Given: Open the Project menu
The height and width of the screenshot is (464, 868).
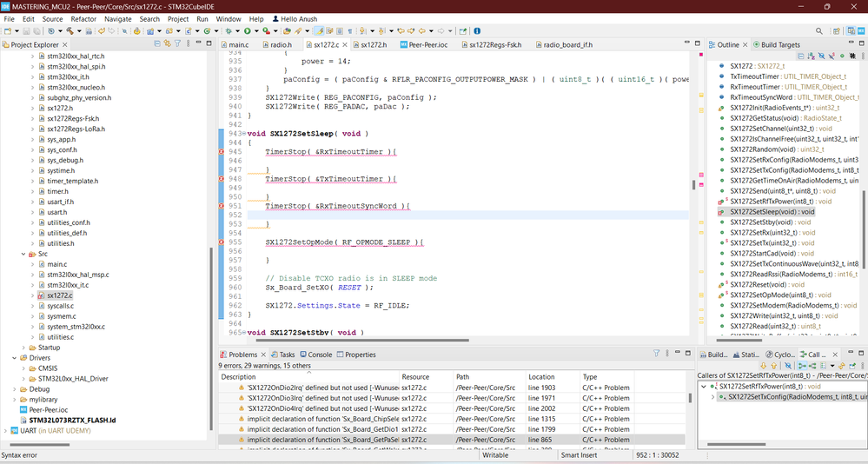Looking at the screenshot, I should pyautogui.click(x=178, y=19).
